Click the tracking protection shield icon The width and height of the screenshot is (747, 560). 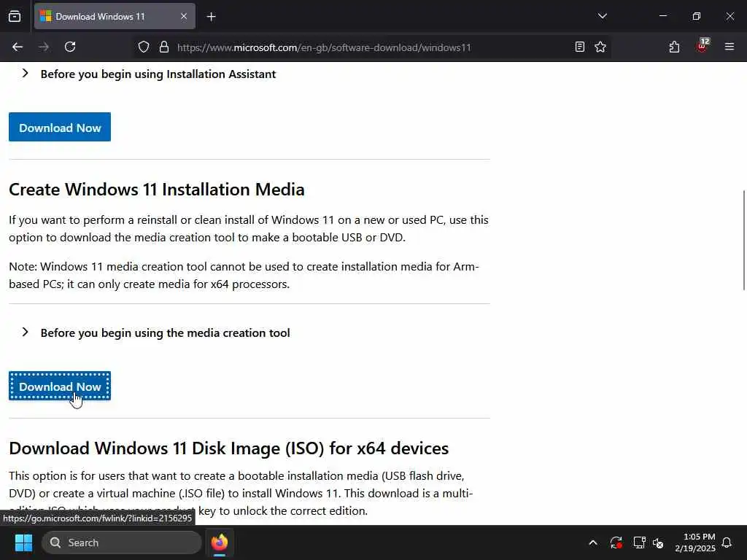[x=144, y=47]
